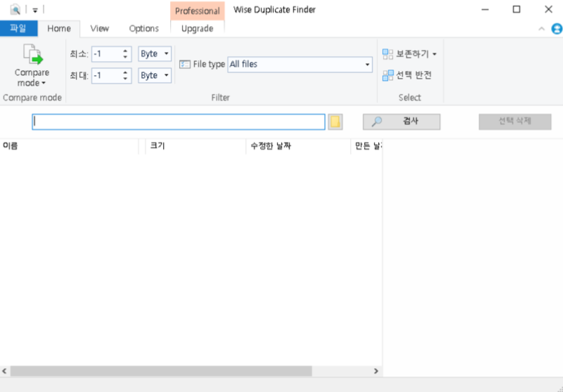Sort by the 크기 column header

tap(195, 146)
